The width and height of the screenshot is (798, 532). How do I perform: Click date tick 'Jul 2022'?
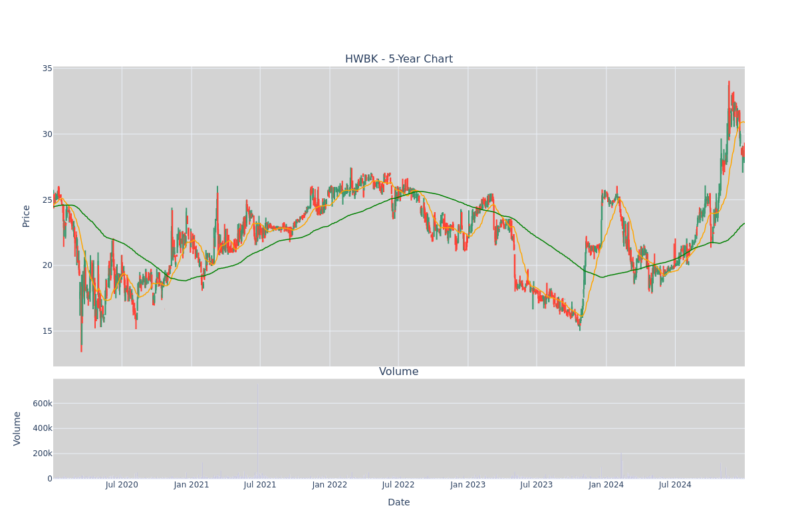tap(398, 485)
